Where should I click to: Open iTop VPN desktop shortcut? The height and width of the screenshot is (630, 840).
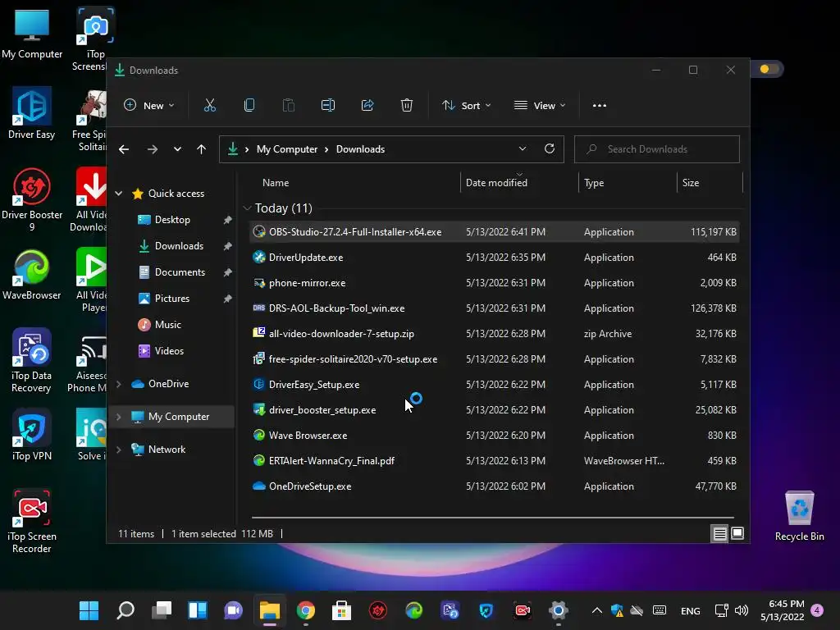point(32,435)
